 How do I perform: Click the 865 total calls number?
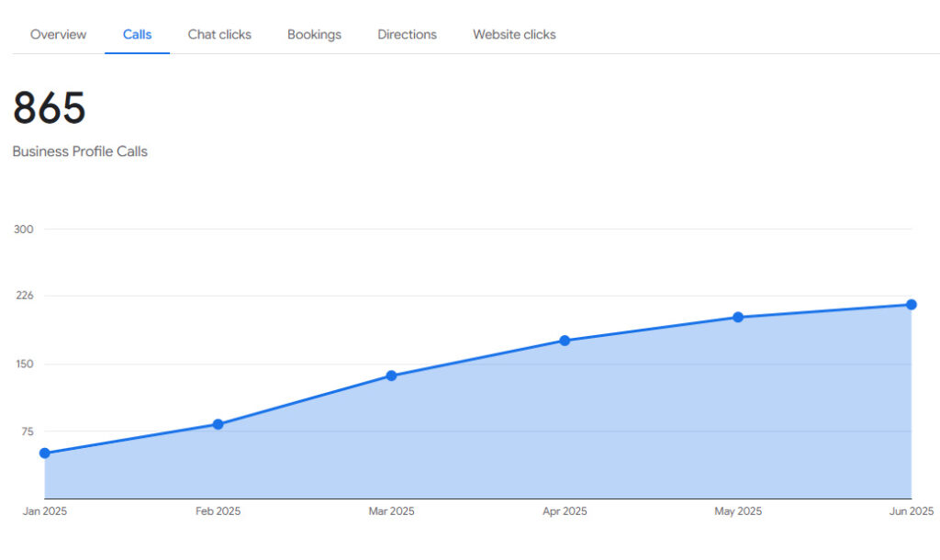point(50,108)
